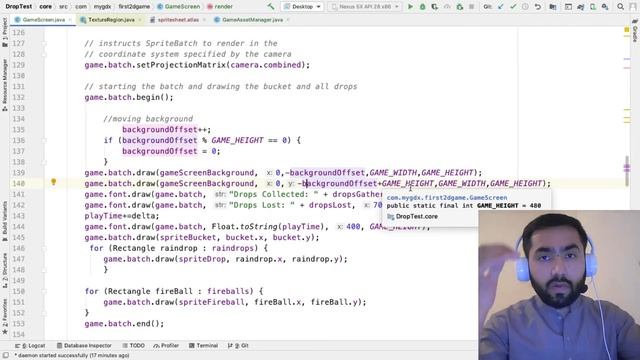Click the yellow inspection status indicator

click(627, 29)
